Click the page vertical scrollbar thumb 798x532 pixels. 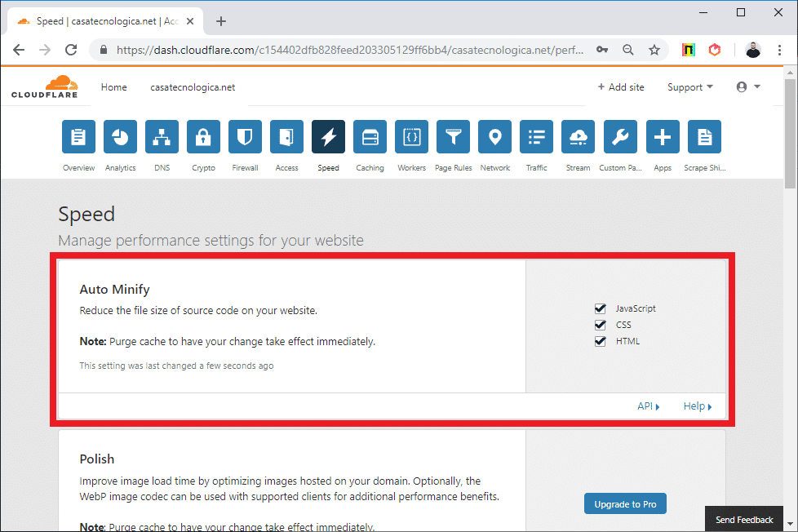tap(790, 133)
